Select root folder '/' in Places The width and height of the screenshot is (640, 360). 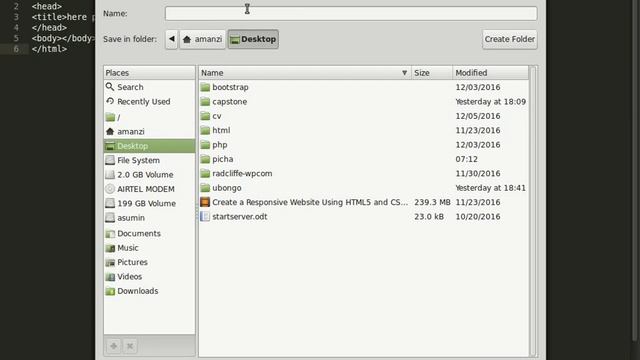click(x=149, y=118)
